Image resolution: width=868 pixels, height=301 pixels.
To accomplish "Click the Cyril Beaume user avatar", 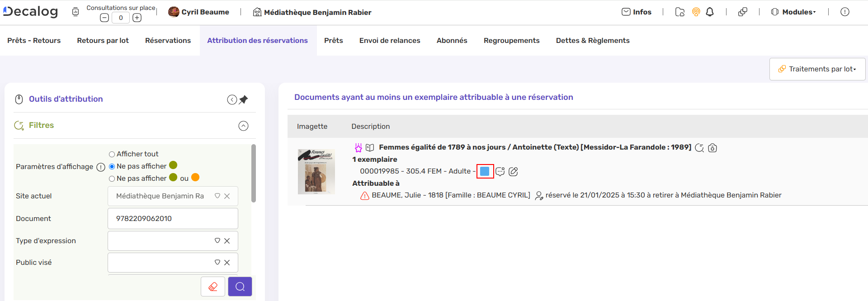I will (x=174, y=12).
